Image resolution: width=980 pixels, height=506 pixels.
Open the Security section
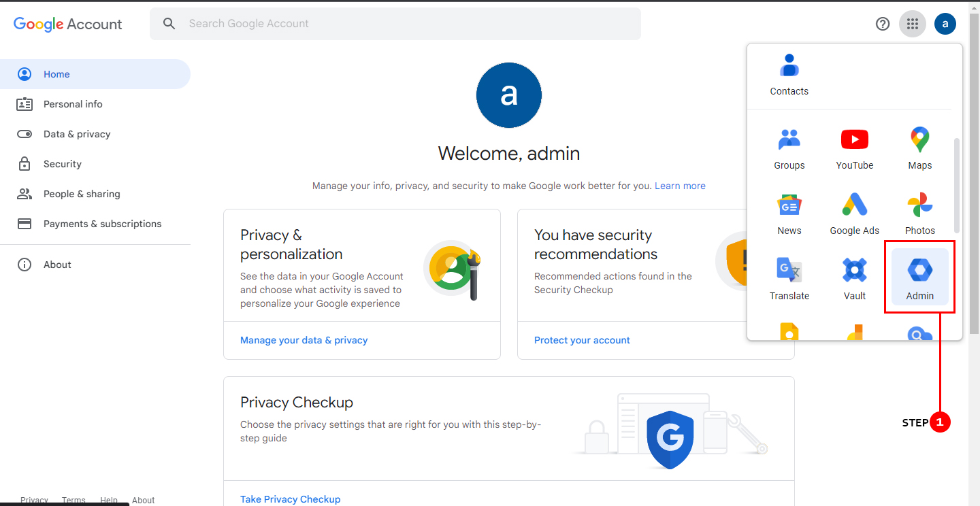(x=61, y=164)
